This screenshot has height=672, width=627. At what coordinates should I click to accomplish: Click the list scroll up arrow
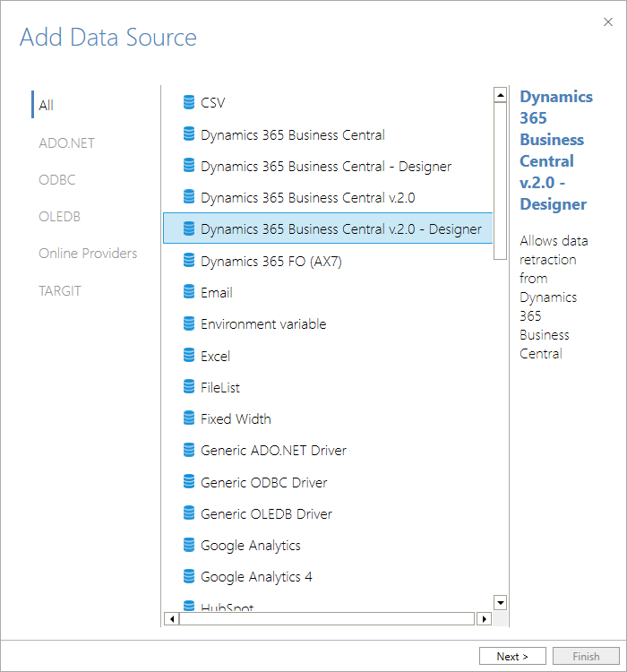point(500,95)
